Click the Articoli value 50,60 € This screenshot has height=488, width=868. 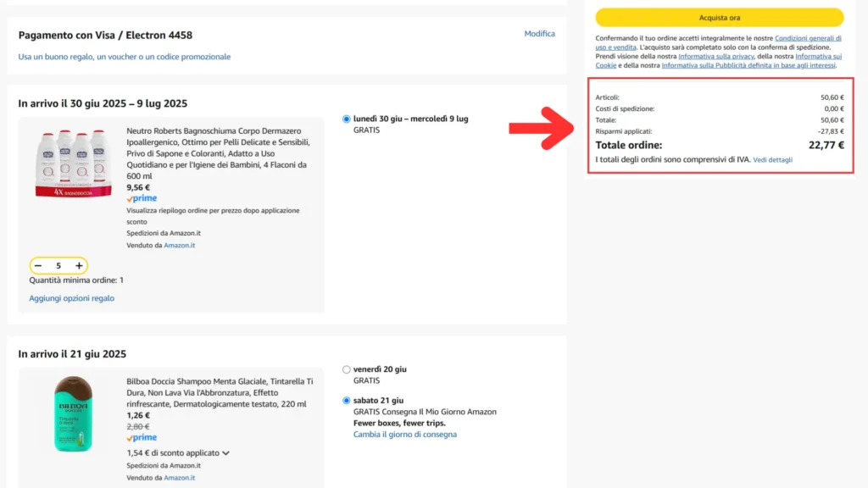click(832, 97)
